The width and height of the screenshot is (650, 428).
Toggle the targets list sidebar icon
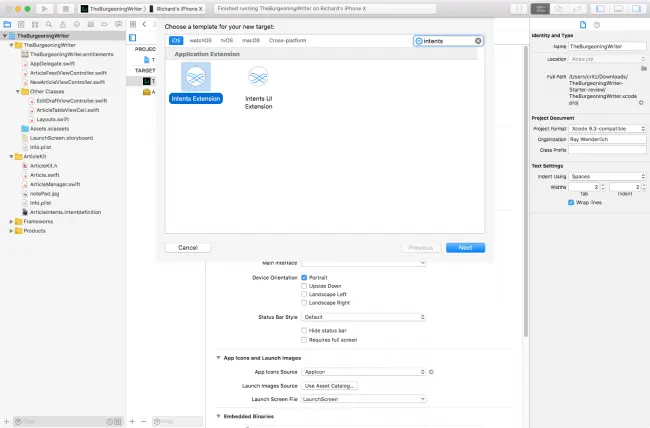pos(133,38)
